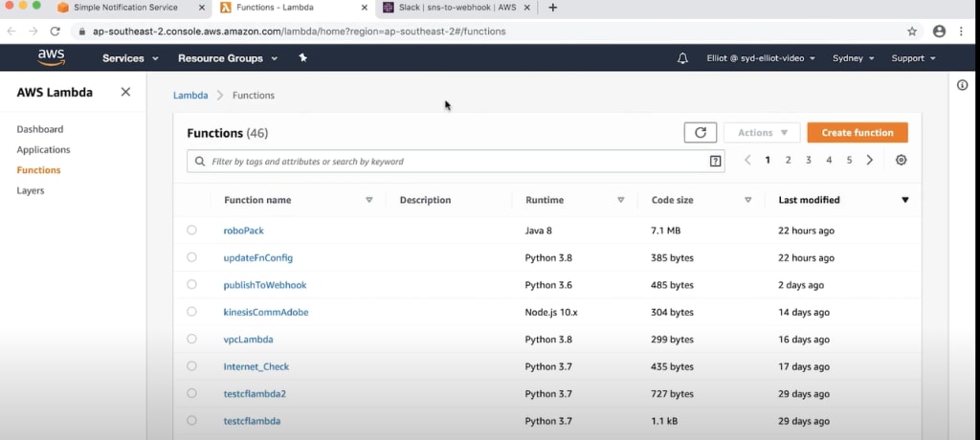Open the roboPack function link
This screenshot has height=440, width=980.
[244, 231]
